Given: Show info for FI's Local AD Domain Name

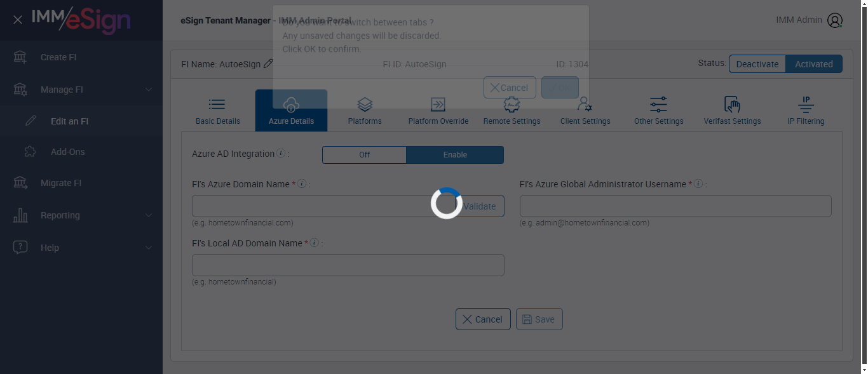Looking at the screenshot, I should (314, 243).
